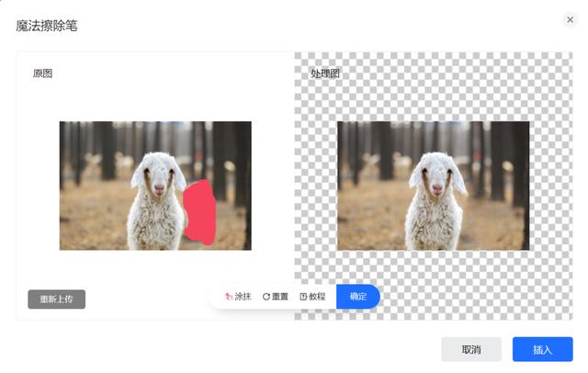588x373 pixels.
Task: Click the 重置 text label
Action: pos(279,297)
